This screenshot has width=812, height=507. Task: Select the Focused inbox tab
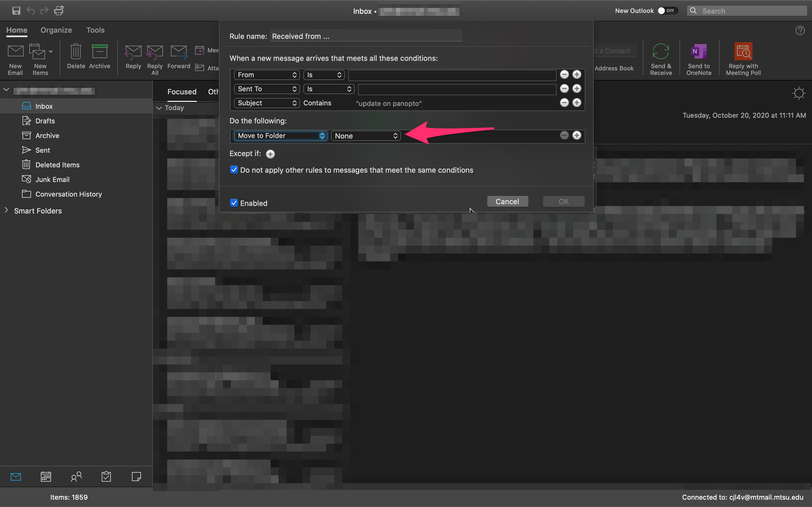click(182, 92)
